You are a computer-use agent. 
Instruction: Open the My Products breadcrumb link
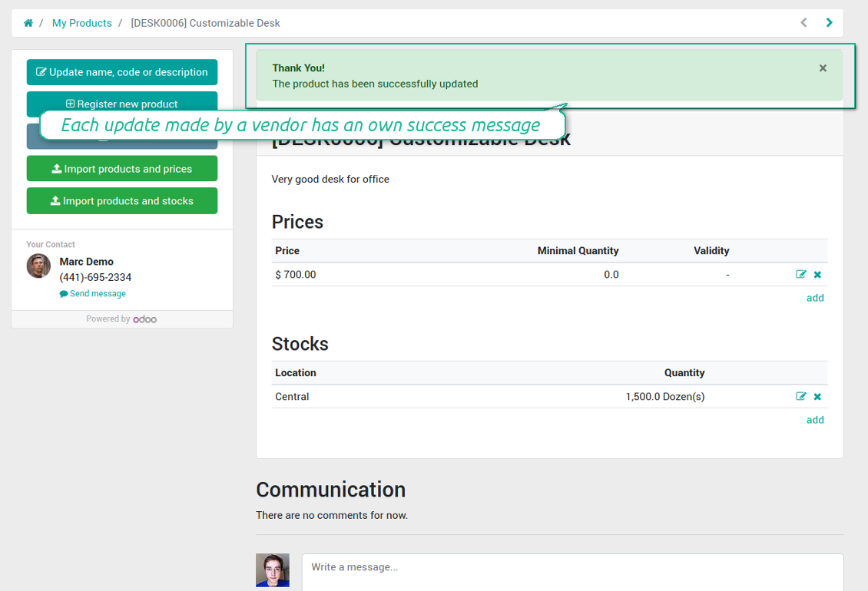[x=81, y=23]
